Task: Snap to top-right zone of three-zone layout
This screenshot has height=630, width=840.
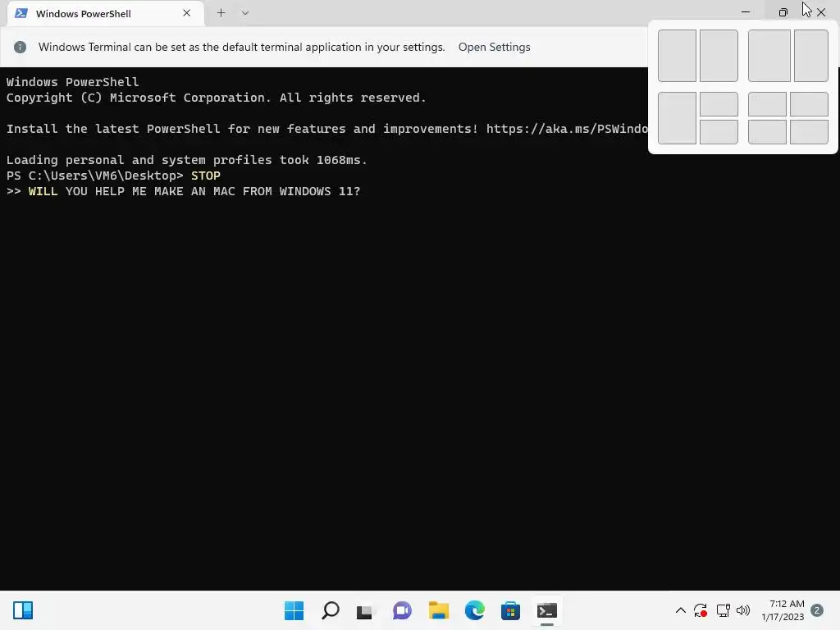Action: click(x=719, y=104)
